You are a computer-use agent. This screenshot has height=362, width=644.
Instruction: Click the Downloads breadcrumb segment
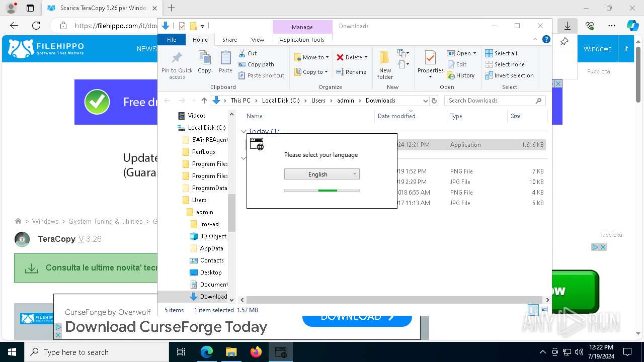380,101
